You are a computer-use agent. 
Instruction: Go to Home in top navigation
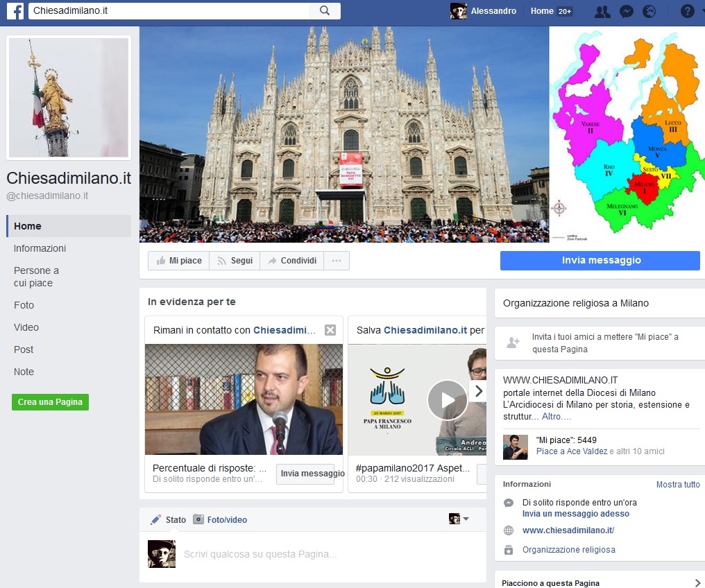pos(542,11)
